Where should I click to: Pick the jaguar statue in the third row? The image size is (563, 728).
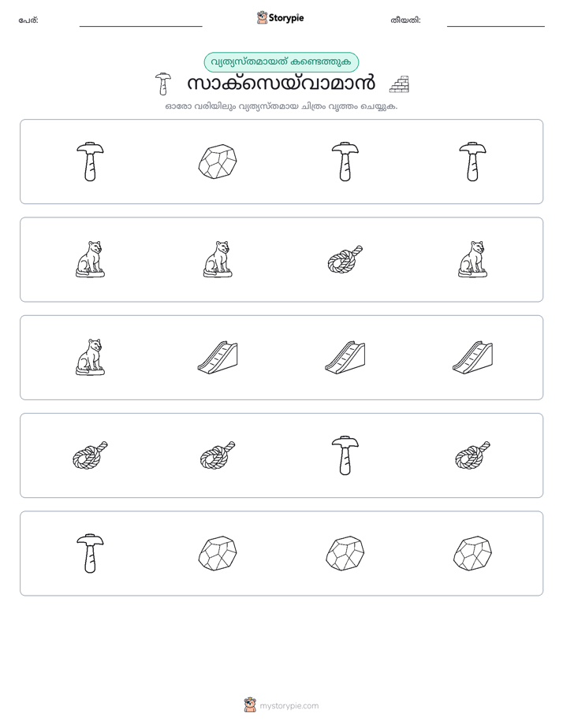[90, 357]
